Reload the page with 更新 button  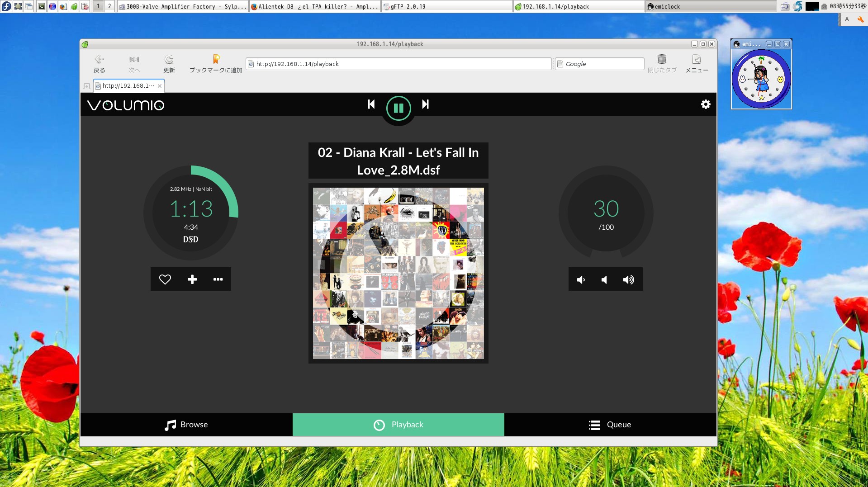click(x=169, y=63)
